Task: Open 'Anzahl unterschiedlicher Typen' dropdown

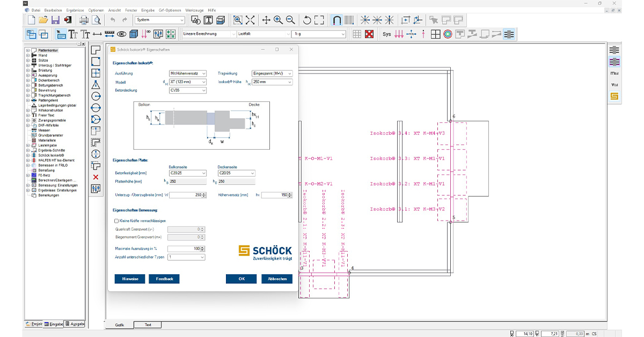Action: point(186,258)
